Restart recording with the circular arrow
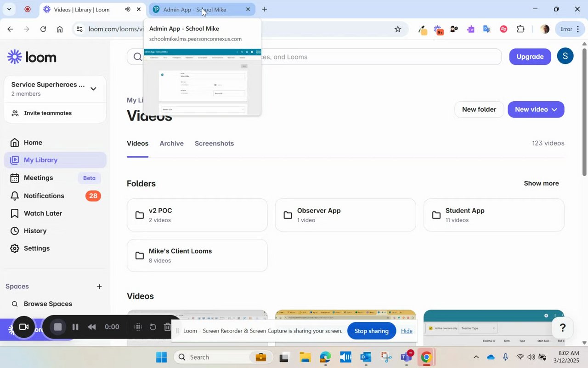This screenshot has height=368, width=588. click(x=153, y=327)
